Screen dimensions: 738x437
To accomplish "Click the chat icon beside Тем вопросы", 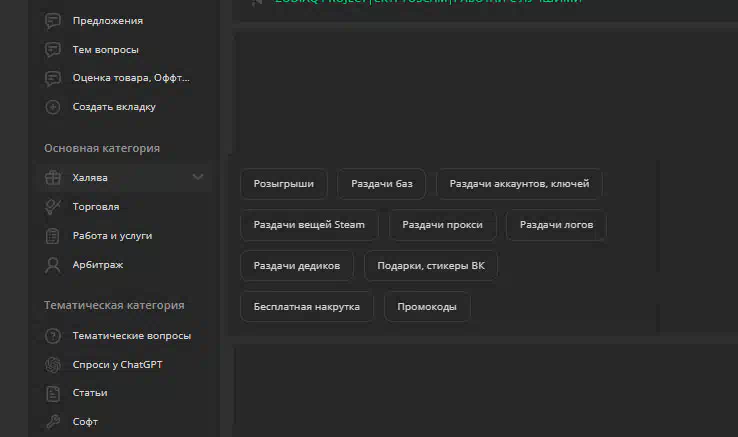I will (53, 49).
